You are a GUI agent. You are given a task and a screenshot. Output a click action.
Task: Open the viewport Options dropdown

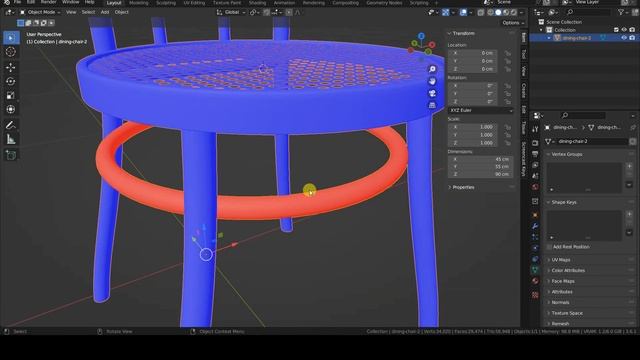tap(513, 23)
